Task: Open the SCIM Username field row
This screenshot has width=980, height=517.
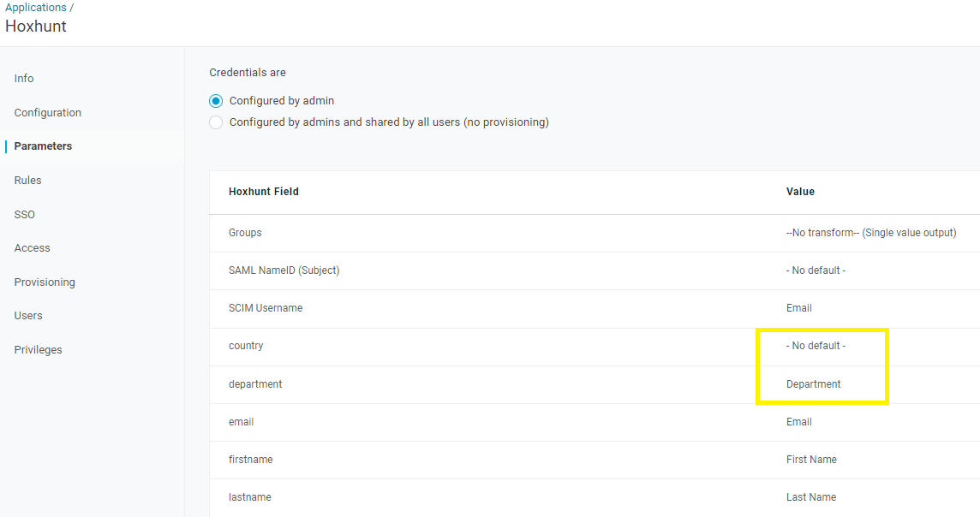Action: pos(595,308)
